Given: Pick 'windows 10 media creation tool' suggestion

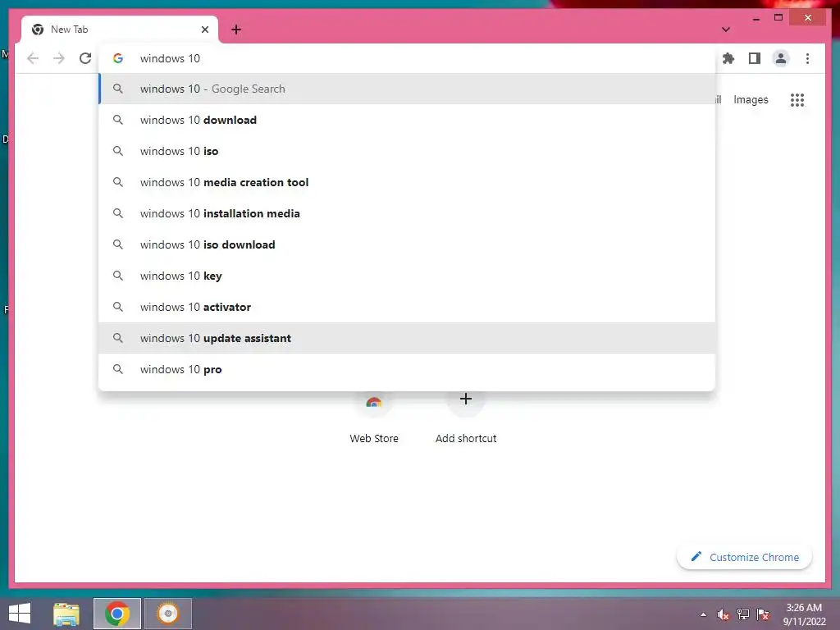Looking at the screenshot, I should (x=407, y=182).
